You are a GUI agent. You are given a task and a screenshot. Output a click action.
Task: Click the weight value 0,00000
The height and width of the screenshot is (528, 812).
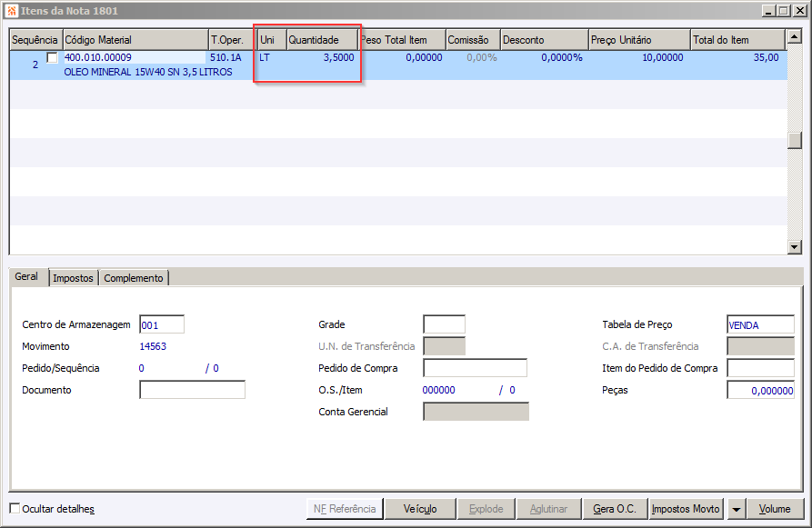[x=424, y=57]
